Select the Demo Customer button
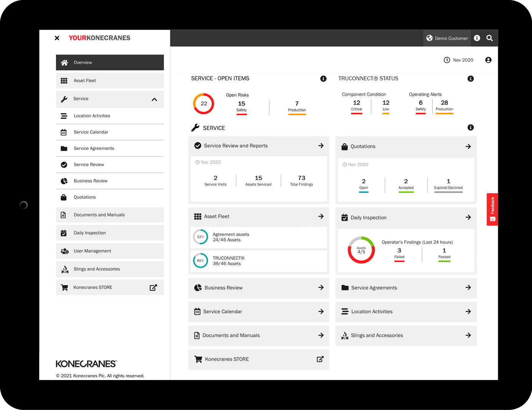The height and width of the screenshot is (410, 532). click(447, 38)
